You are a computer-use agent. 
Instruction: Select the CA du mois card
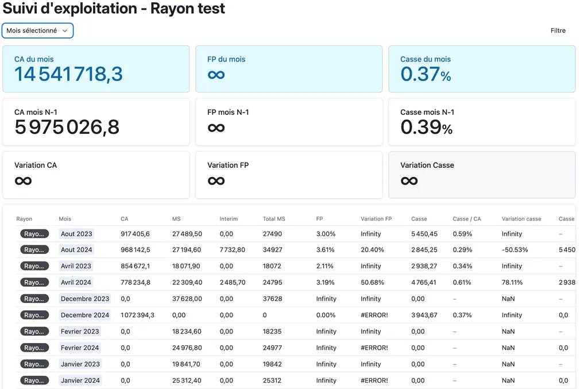[96, 69]
